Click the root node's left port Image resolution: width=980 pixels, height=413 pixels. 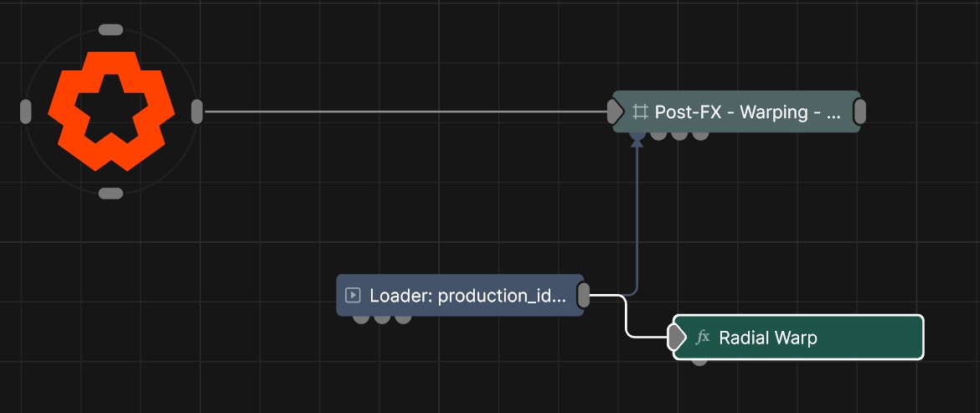(26, 111)
